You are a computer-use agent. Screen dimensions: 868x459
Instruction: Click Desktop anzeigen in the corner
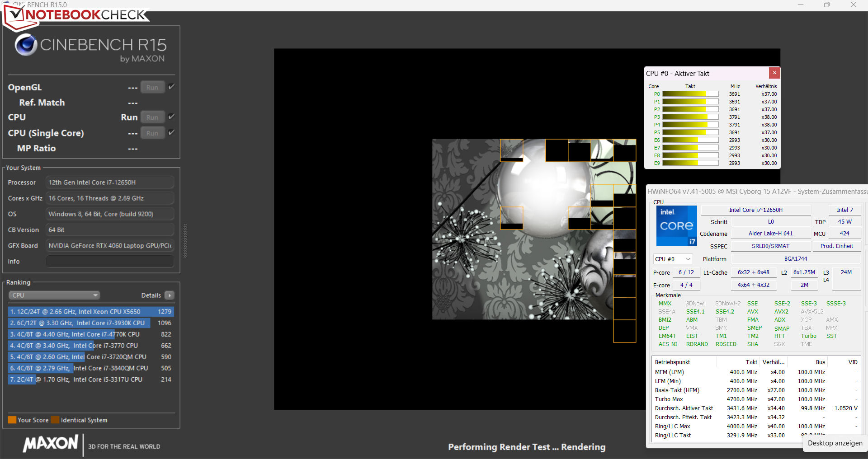coord(835,443)
